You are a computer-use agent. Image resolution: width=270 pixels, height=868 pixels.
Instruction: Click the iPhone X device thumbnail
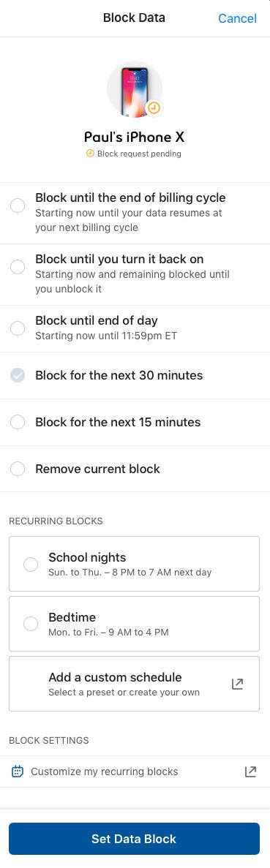134,90
